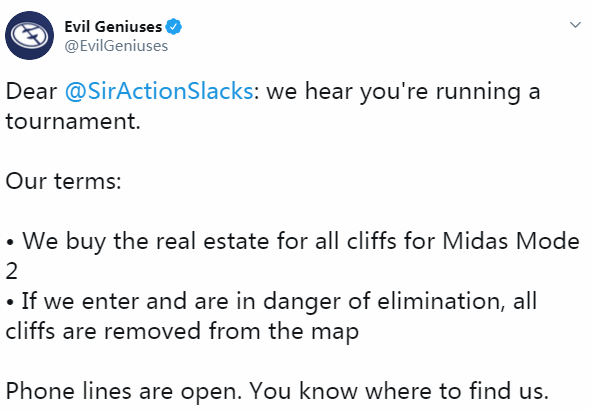Follow the @SirActionSlacks mention link
The width and height of the screenshot is (591, 410).
click(x=159, y=92)
